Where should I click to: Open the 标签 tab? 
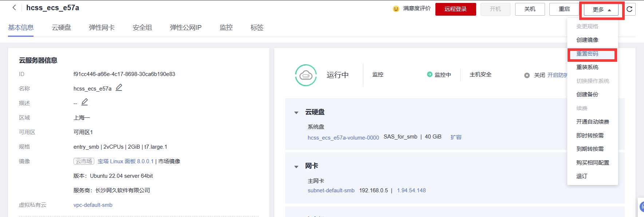click(257, 28)
